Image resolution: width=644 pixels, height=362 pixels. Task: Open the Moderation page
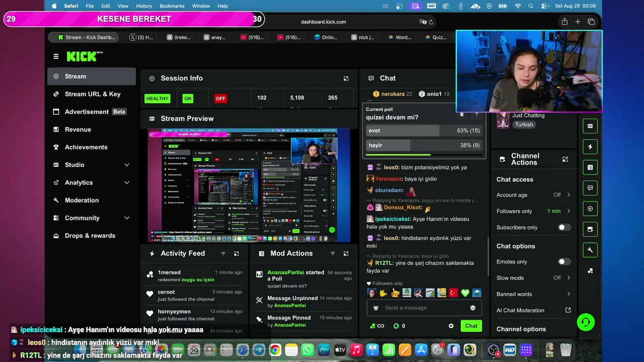(92, 200)
